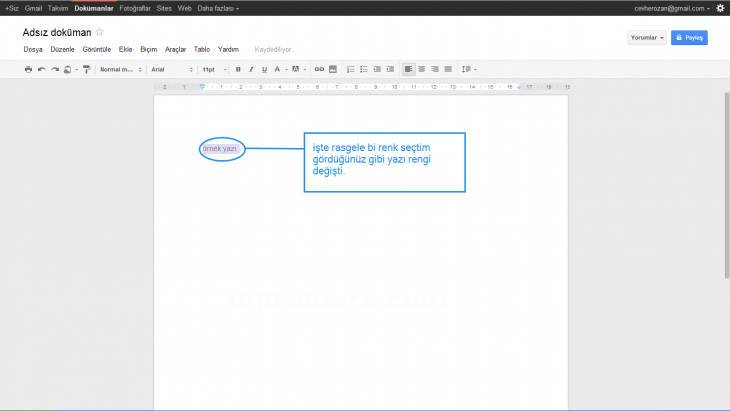Open the 11pt font size dropdown
This screenshot has width=730, height=411.
214,69
